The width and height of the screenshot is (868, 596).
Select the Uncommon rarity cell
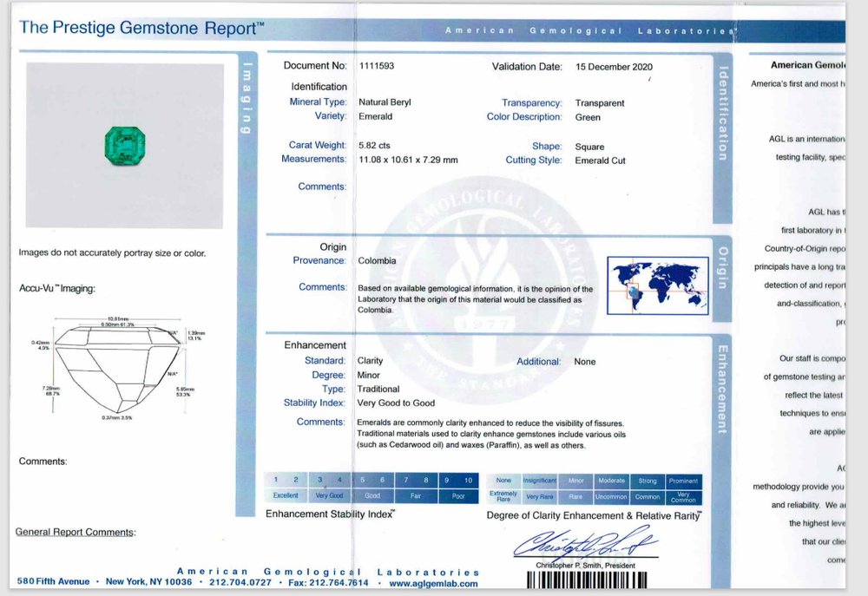(611, 497)
